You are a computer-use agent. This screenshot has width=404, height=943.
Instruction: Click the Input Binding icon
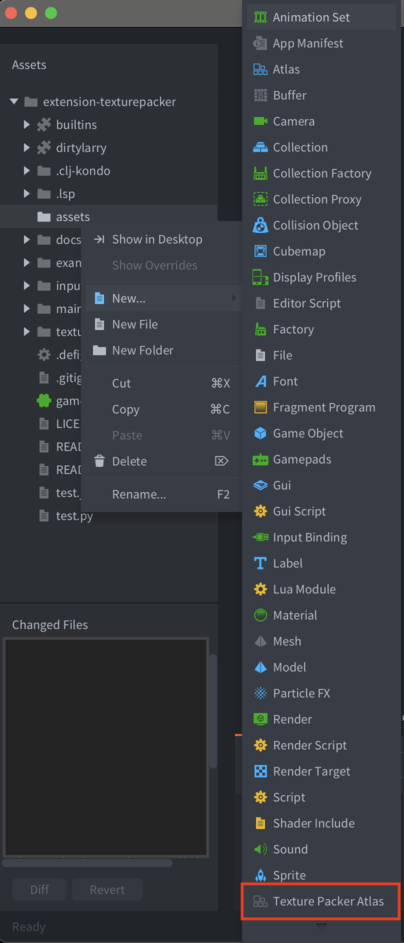[x=260, y=537]
